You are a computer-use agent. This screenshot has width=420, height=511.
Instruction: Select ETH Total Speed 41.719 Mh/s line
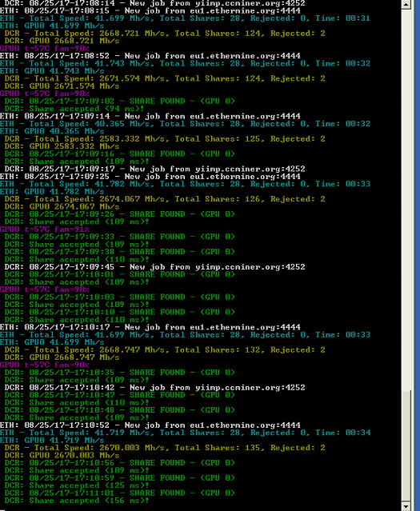(x=186, y=433)
